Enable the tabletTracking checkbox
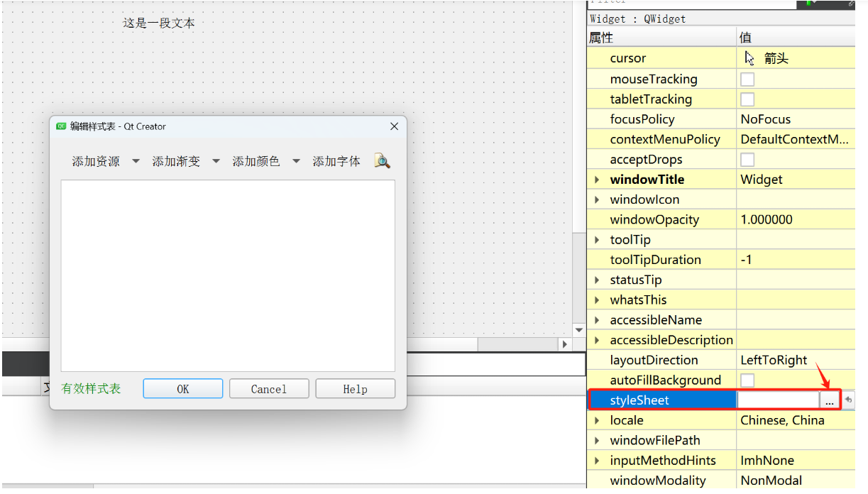The image size is (868, 494). point(747,99)
